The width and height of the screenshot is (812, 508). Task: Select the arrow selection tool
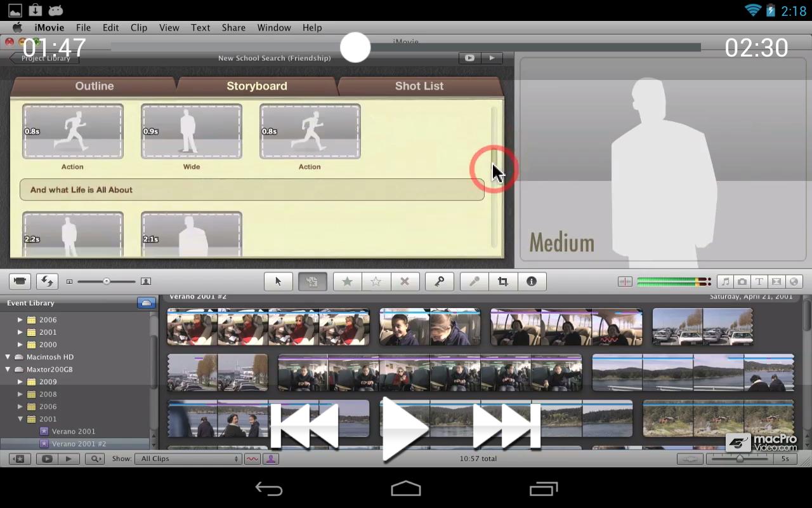coord(278,281)
